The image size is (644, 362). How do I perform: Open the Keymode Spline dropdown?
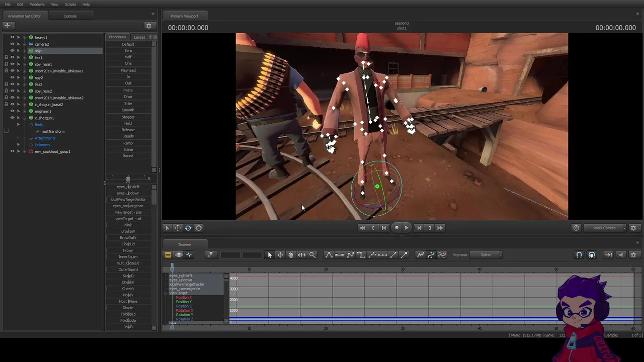pos(486,255)
